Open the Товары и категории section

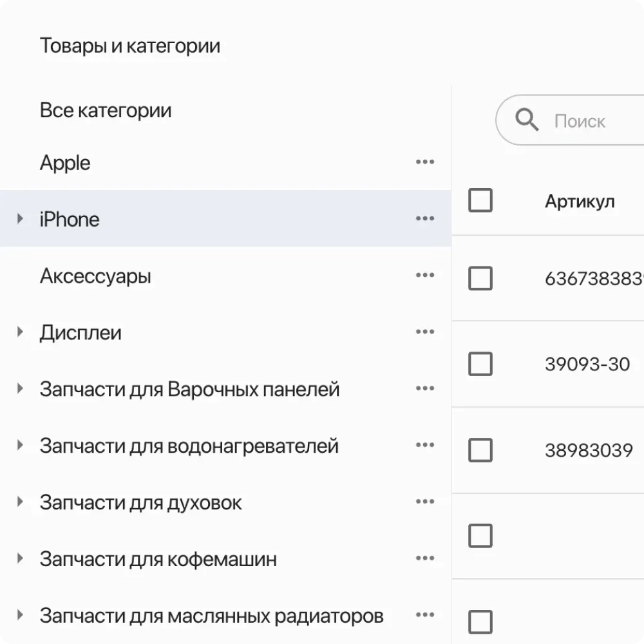point(130,45)
